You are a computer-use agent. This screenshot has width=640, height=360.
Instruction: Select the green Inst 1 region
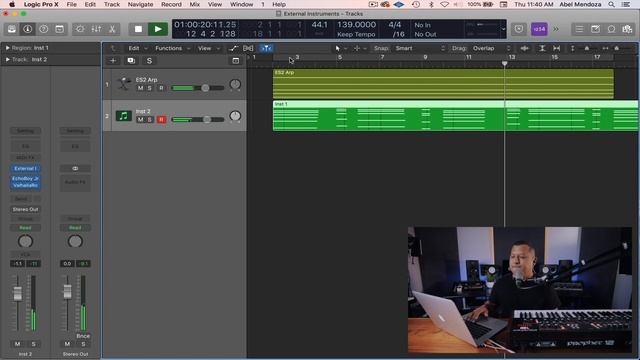click(455, 116)
